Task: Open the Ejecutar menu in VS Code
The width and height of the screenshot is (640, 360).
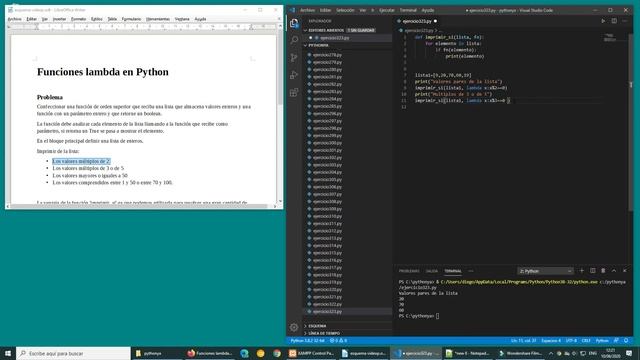Action: click(x=387, y=10)
